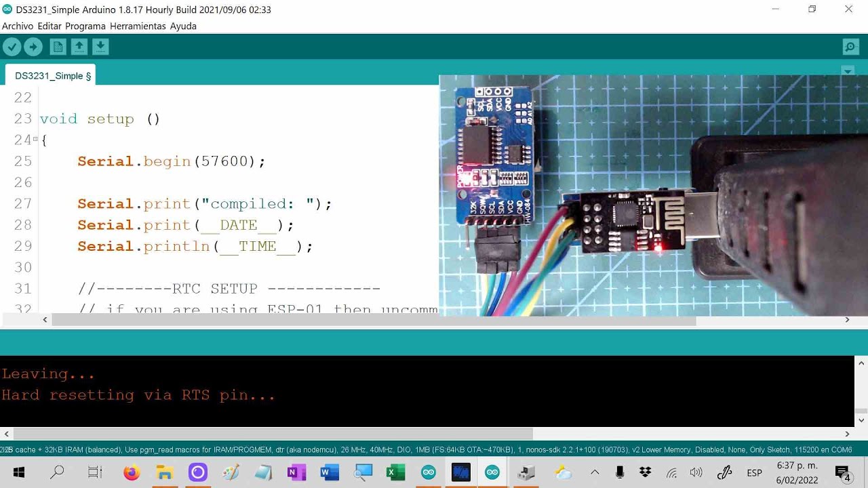868x488 pixels.
Task: Click the editor scroll-left arrow
Action: [45, 320]
